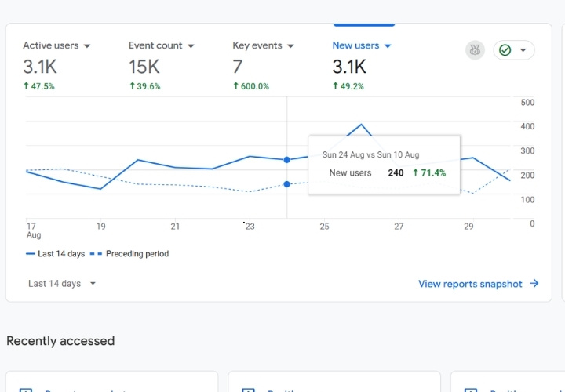Viewport: 565px width, 392px height.
Task: Click the 240 new users tooltip value
Action: click(395, 173)
